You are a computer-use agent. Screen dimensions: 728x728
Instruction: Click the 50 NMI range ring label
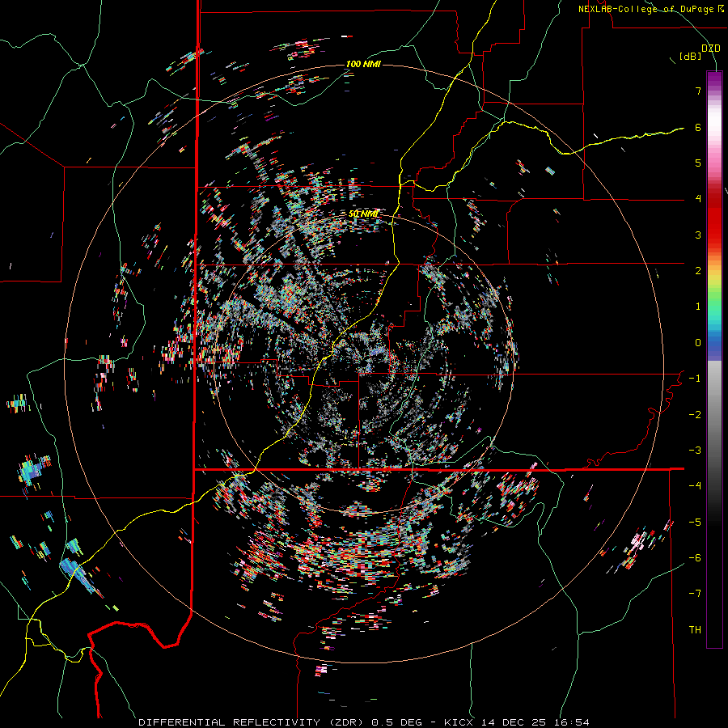pos(363,214)
